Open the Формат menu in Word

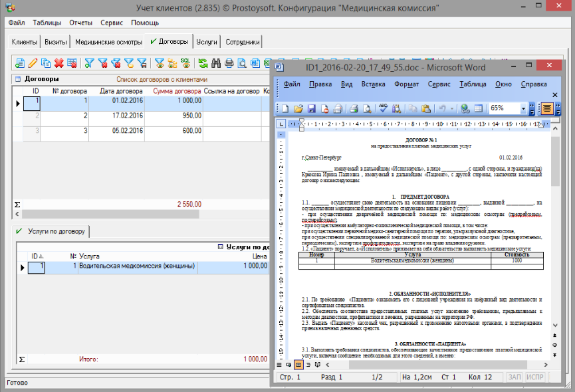(x=405, y=84)
